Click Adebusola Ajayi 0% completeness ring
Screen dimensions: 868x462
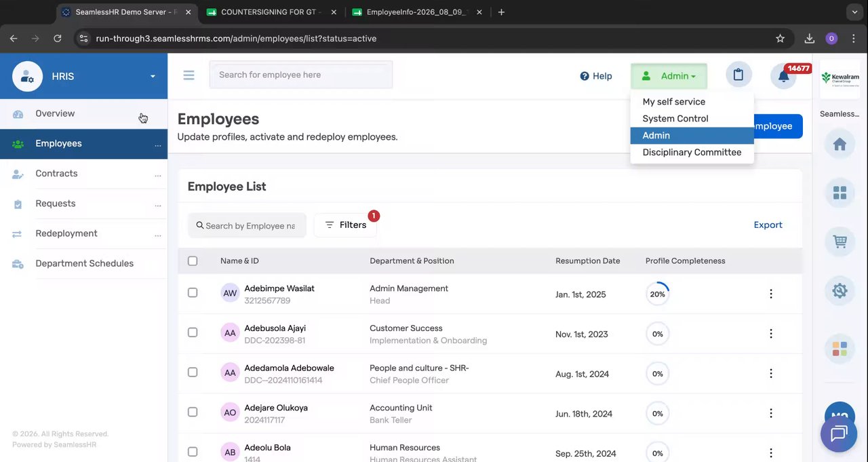[657, 334]
